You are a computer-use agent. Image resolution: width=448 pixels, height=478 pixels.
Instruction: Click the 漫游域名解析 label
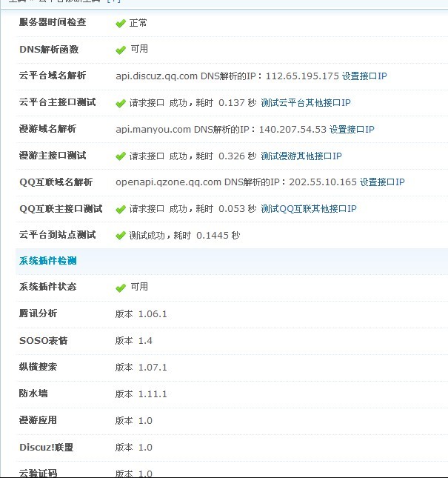(47, 129)
